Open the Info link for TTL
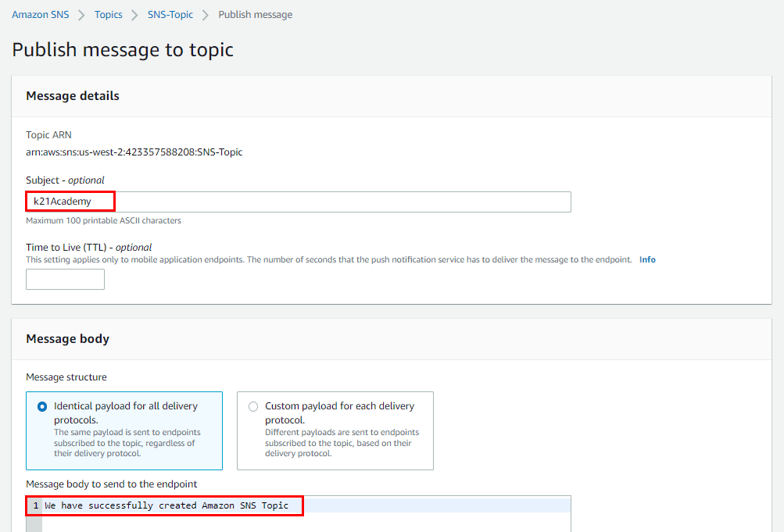The width and height of the screenshot is (784, 532). 647,259
